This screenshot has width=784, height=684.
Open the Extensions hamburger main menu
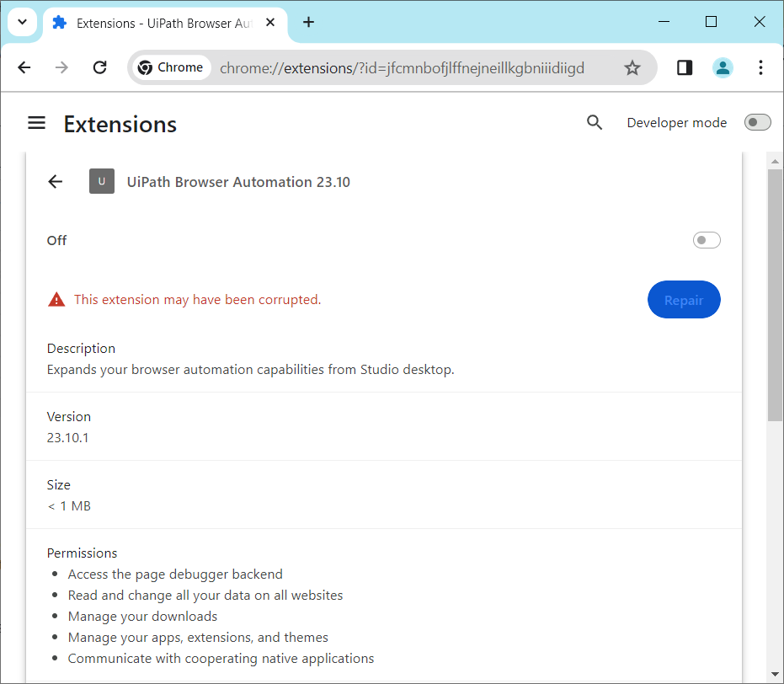point(36,123)
